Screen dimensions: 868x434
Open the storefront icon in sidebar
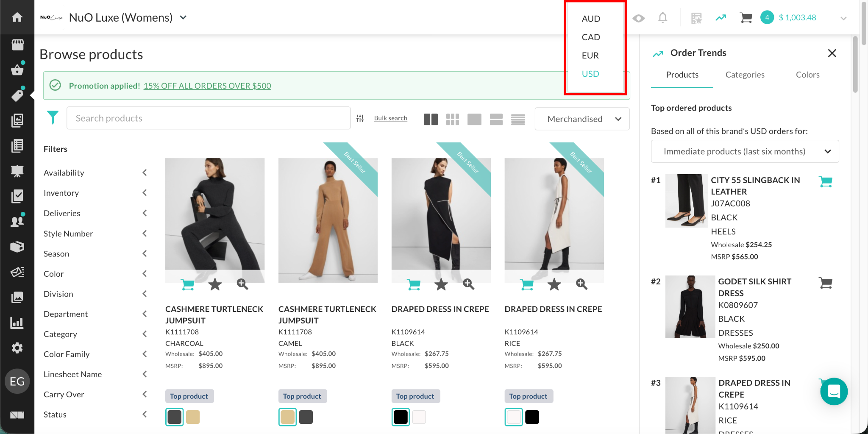(x=17, y=45)
